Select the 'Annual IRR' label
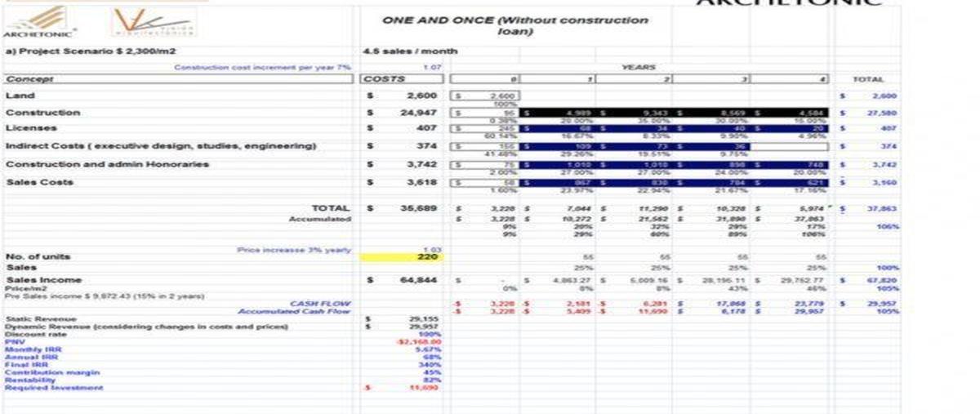 tap(31, 357)
